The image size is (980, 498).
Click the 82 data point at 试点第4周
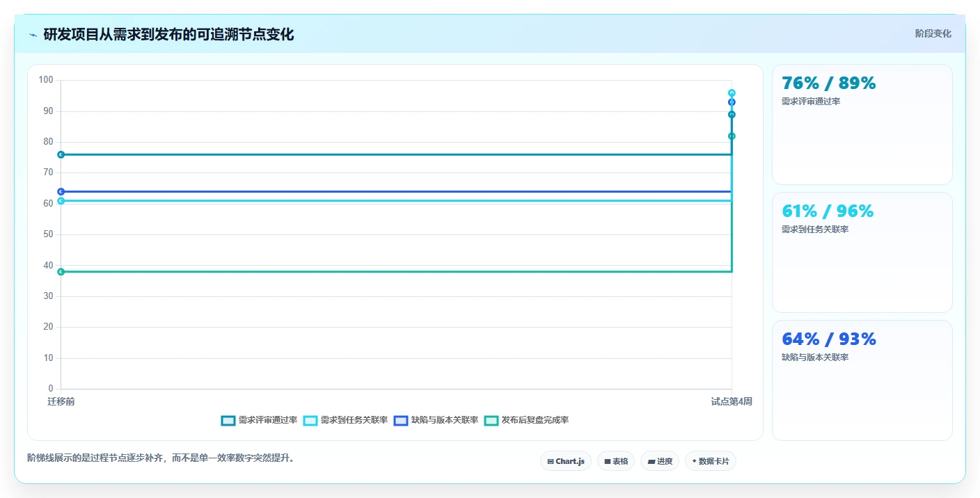click(x=732, y=136)
